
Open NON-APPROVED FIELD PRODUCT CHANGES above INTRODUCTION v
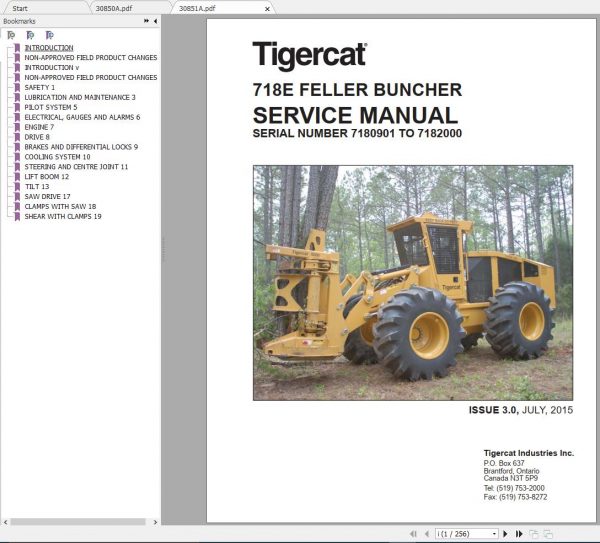coord(91,57)
